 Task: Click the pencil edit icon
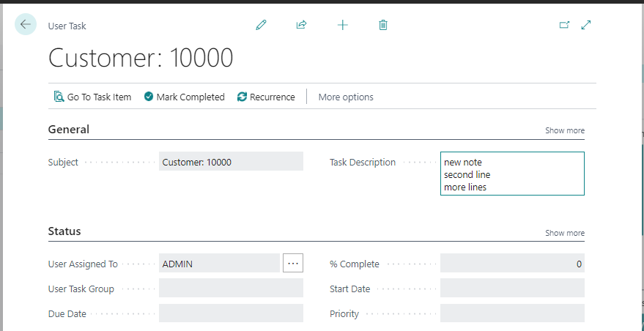[261, 25]
